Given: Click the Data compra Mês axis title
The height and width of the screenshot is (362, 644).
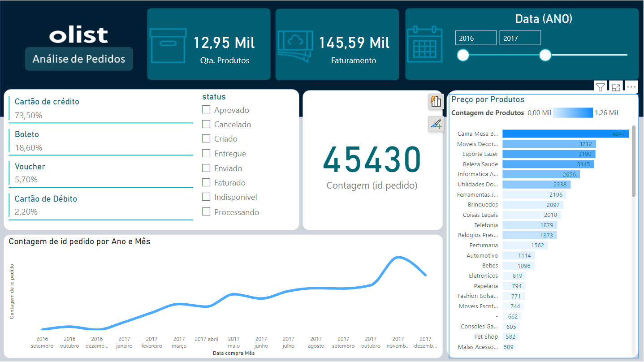Looking at the screenshot, I should coord(233,353).
